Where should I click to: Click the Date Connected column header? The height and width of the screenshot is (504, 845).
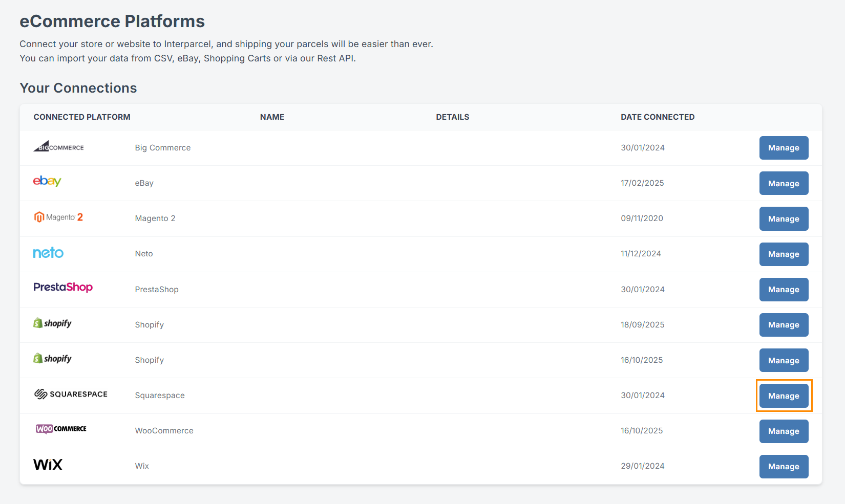coord(658,117)
